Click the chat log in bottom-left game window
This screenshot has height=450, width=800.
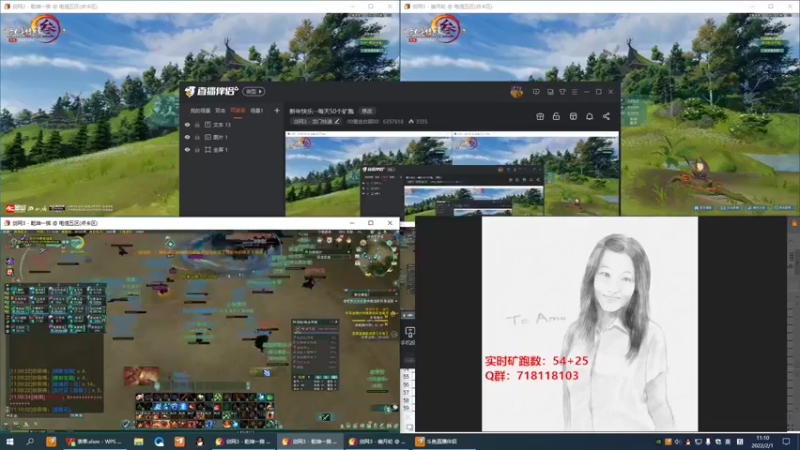click(56, 390)
